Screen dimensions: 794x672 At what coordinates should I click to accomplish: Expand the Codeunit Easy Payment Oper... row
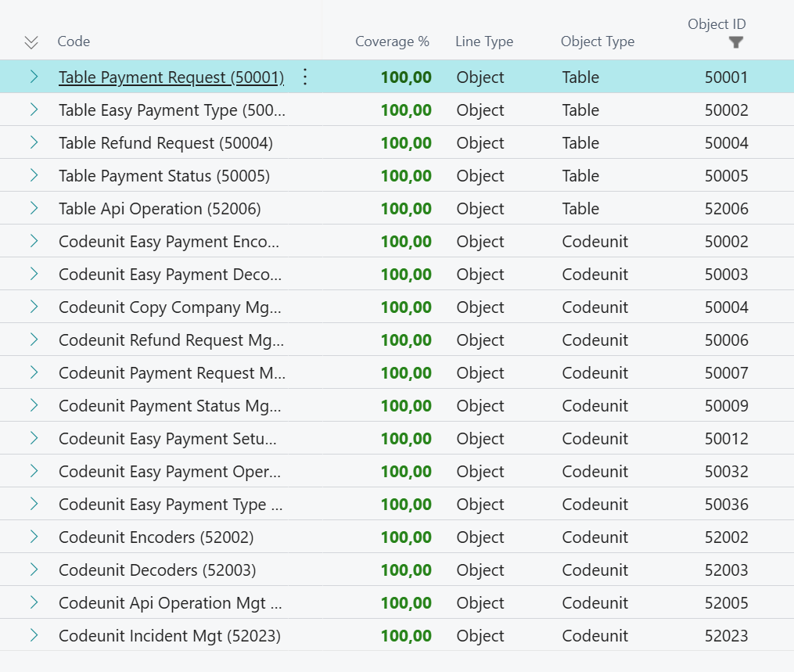[x=34, y=472]
